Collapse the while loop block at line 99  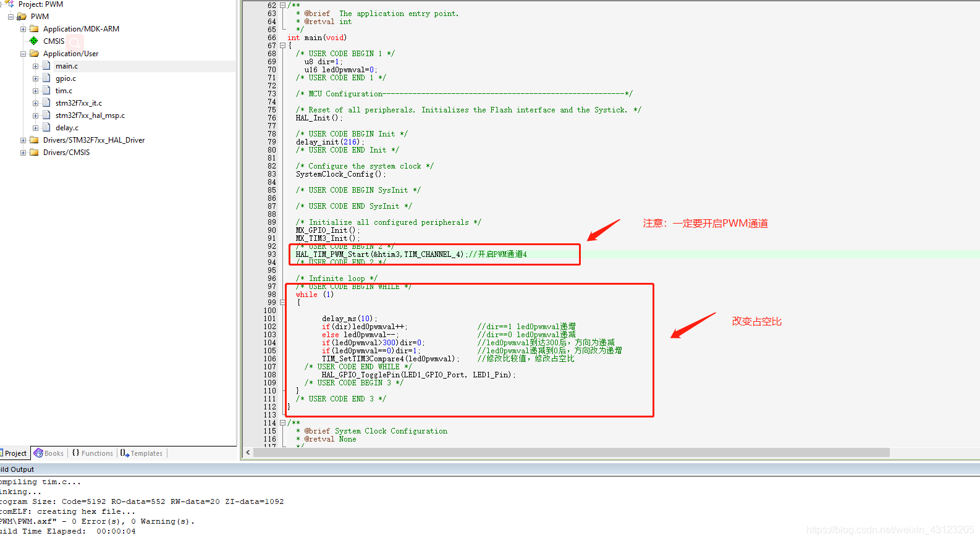click(282, 303)
